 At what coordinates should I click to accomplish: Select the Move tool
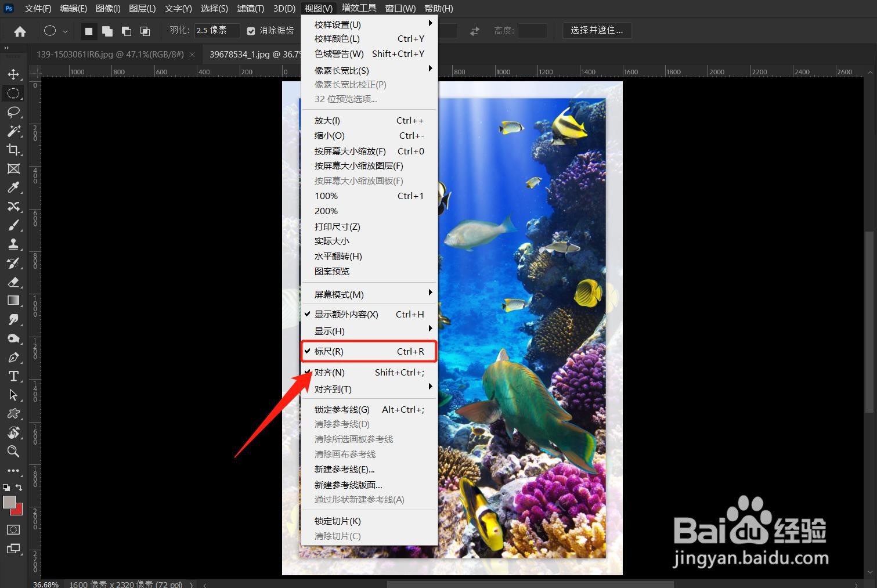14,74
